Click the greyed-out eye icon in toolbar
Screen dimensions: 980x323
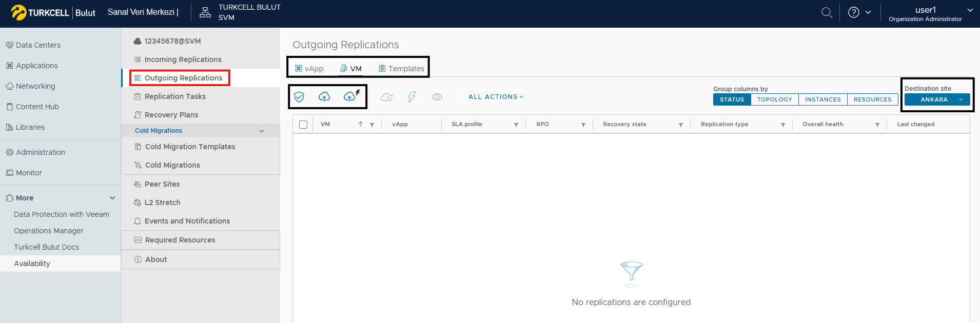coord(437,96)
